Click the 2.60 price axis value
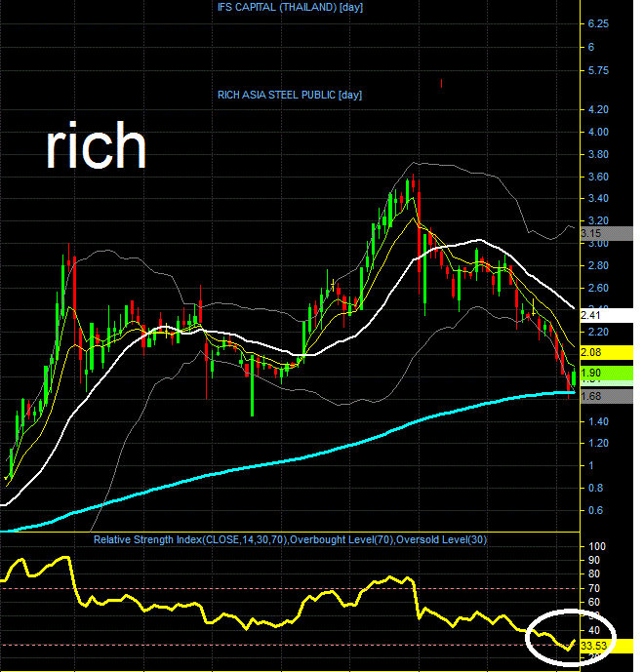Screen dimensions: 643x672 pos(598,288)
